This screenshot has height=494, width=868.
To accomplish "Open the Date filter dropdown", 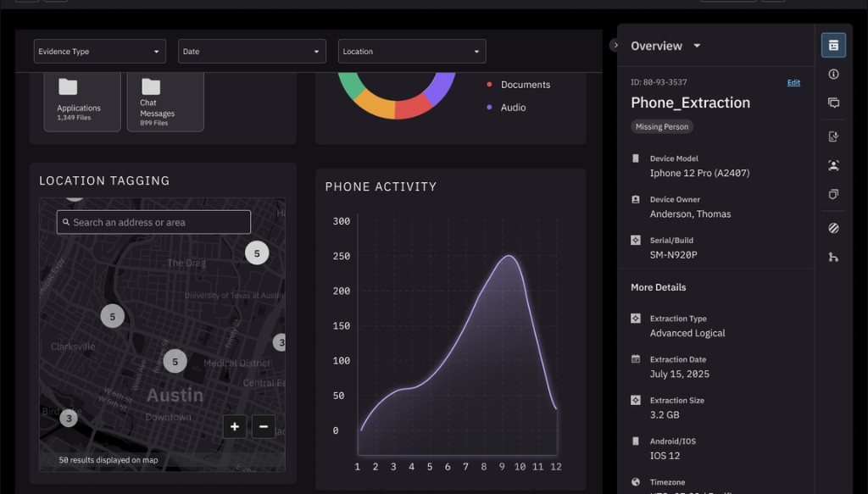I will point(251,51).
